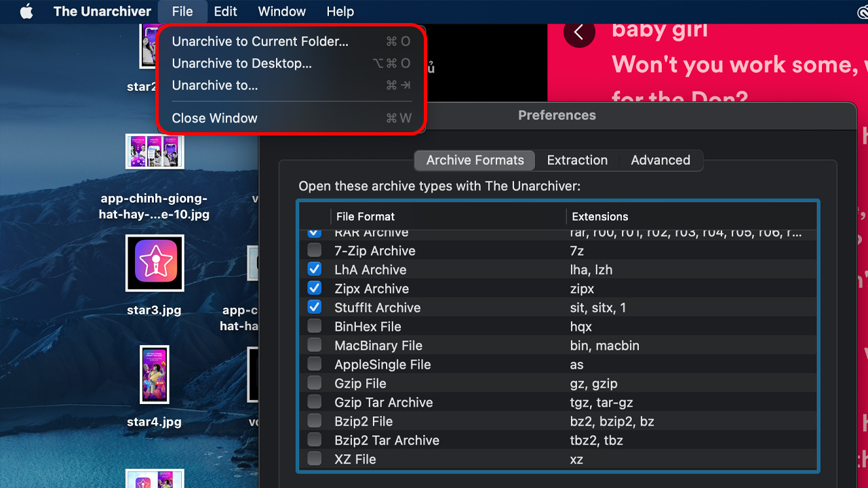This screenshot has width=868, height=488.
Task: Click the star4.jpg file name label
Action: pyautogui.click(x=154, y=422)
